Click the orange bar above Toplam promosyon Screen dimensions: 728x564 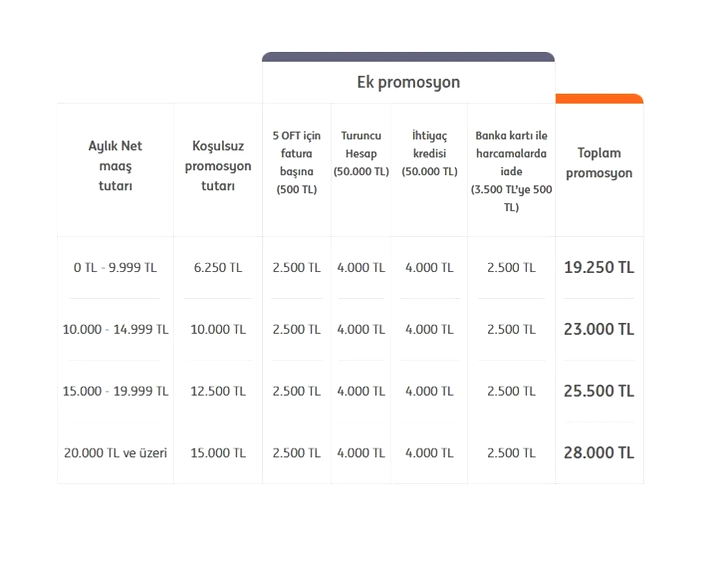coord(599,99)
